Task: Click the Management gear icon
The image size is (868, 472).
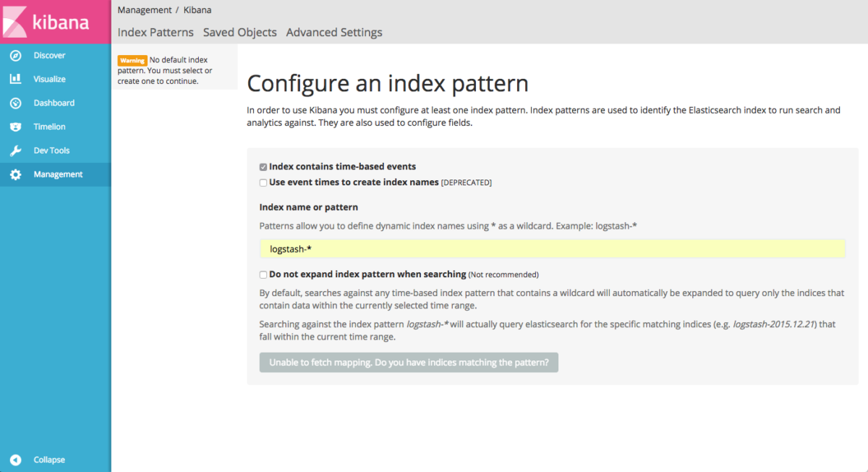Action: click(15, 174)
